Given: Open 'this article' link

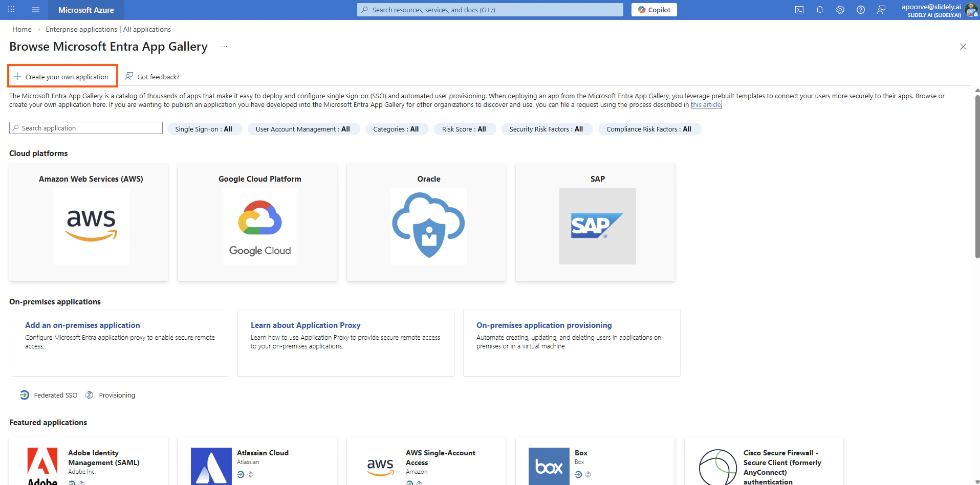Looking at the screenshot, I should 706,104.
